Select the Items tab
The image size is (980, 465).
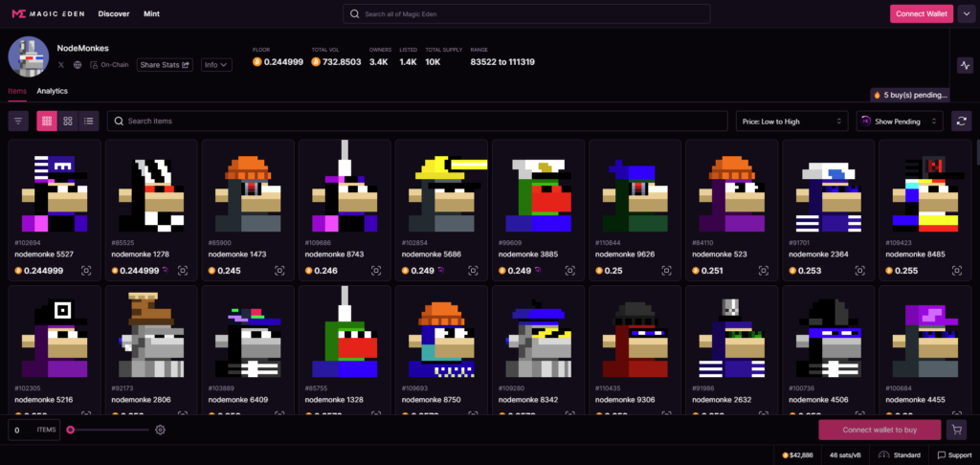pos(17,91)
